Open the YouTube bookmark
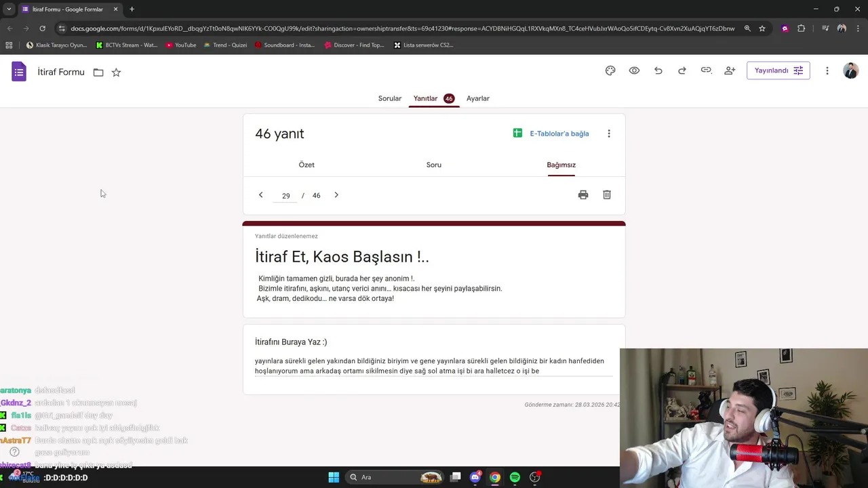Screen dimensions: 868x488 click(181, 45)
